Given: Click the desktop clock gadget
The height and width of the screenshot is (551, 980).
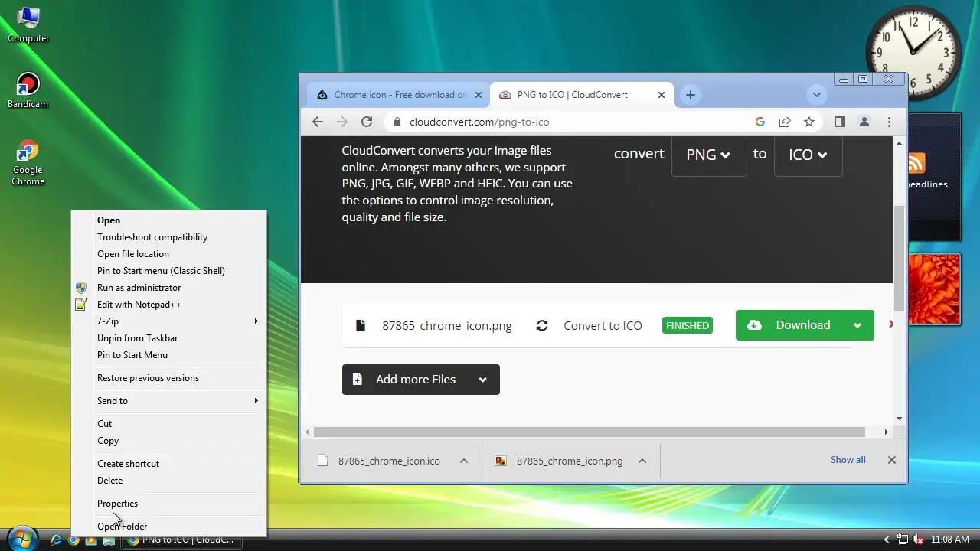Looking at the screenshot, I should 913,54.
